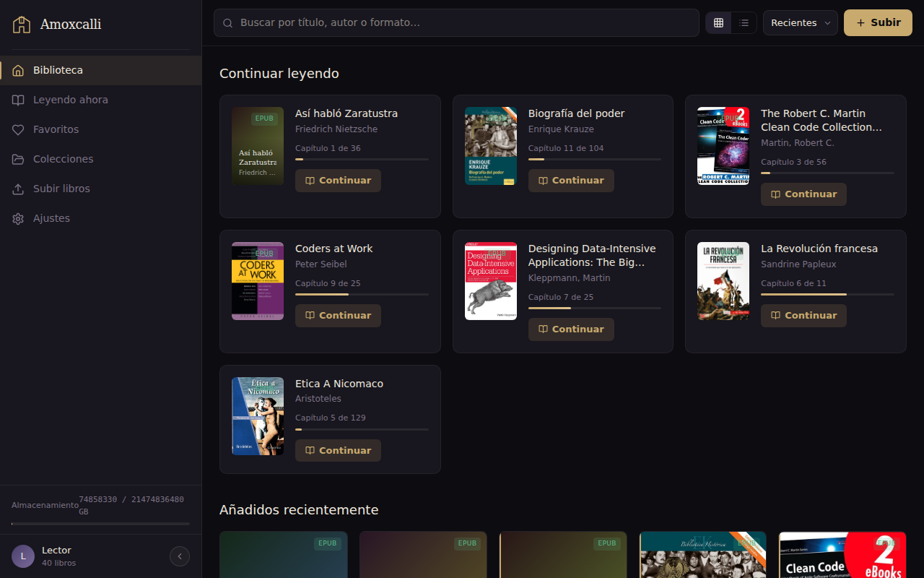Click the Lector user name
Image resolution: width=924 pixels, height=578 pixels.
56,551
